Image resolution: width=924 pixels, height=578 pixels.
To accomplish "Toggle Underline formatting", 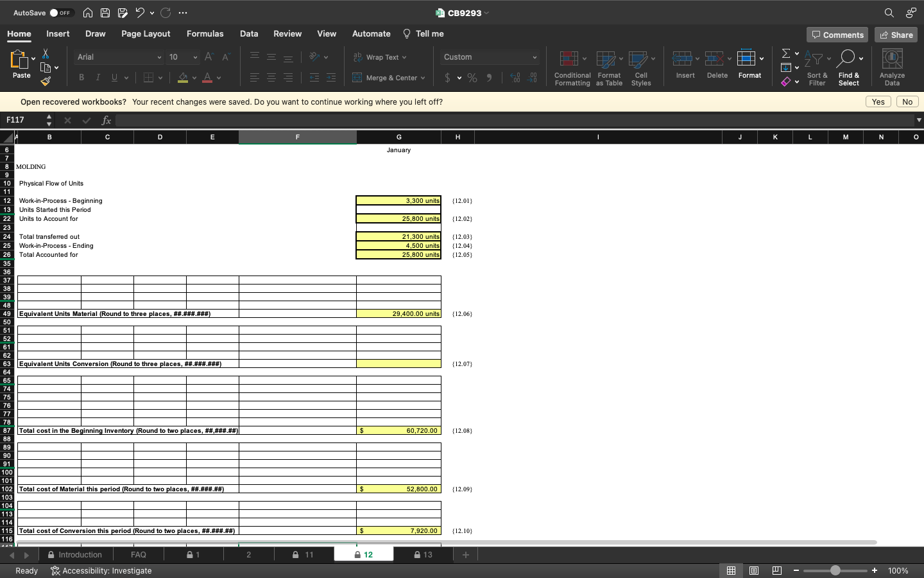I will point(114,78).
